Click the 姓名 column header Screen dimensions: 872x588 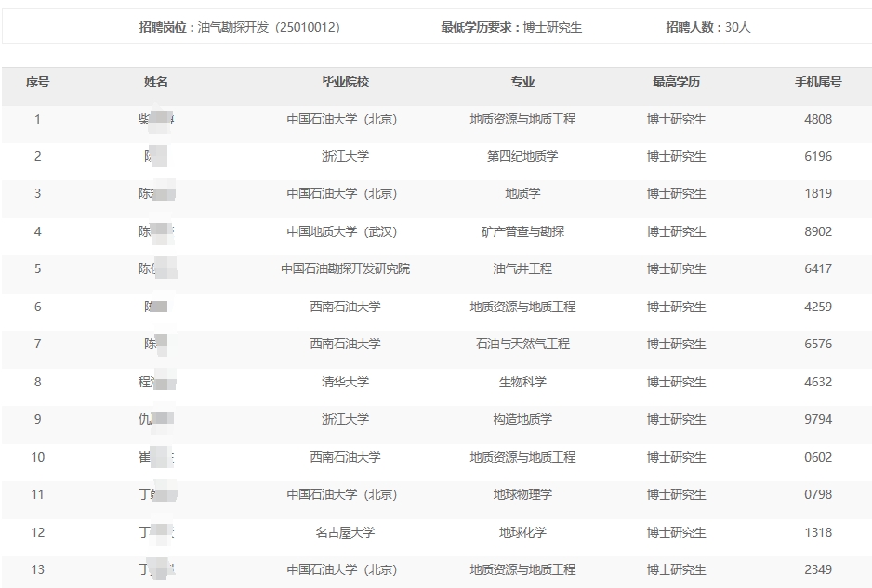click(156, 82)
